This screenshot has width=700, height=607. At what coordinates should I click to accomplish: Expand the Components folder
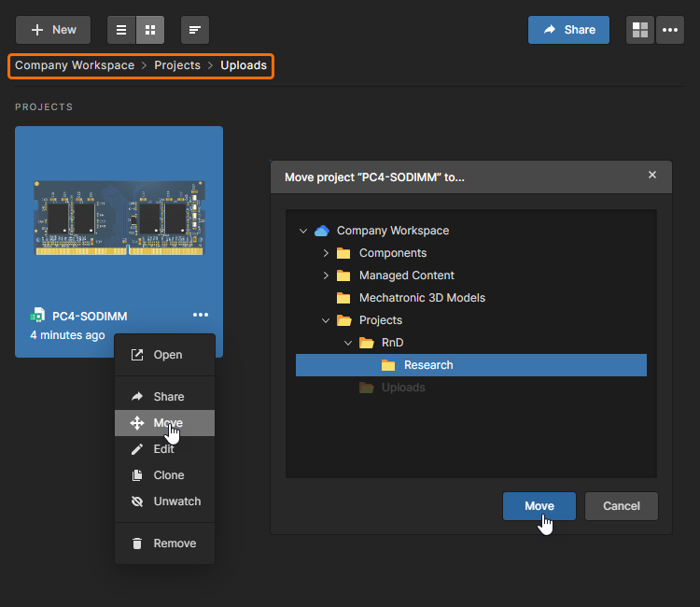click(x=325, y=253)
